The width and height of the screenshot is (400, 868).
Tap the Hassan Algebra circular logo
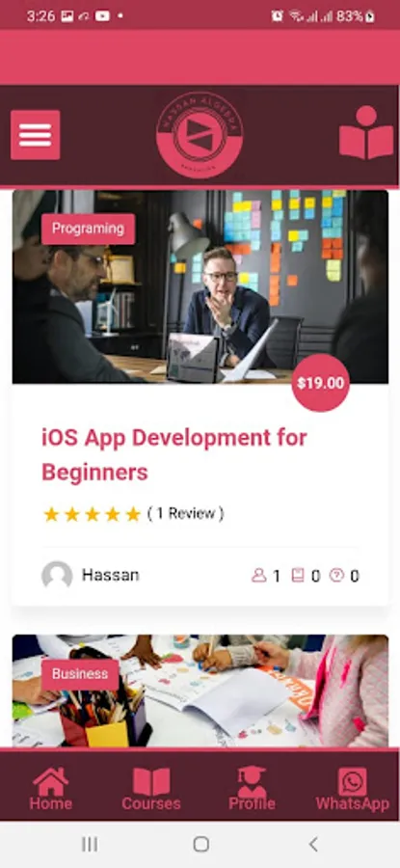point(200,134)
